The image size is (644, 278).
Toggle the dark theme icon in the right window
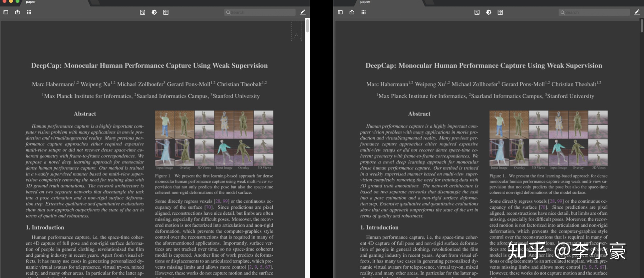pos(489,12)
